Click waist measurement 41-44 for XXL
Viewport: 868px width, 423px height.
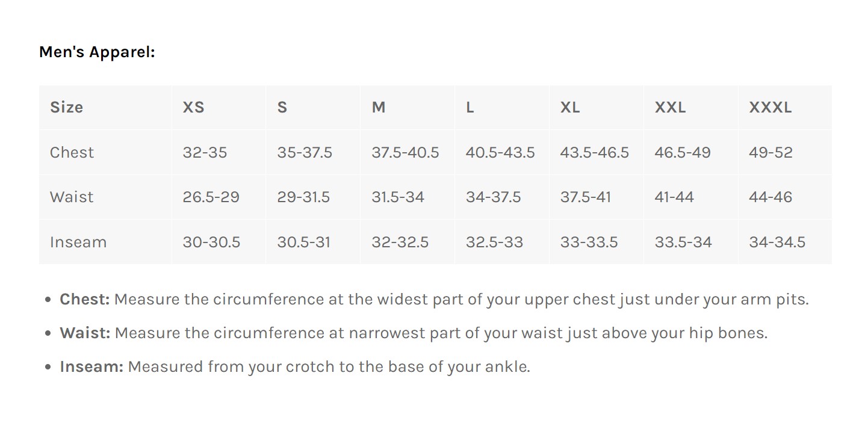tap(674, 197)
